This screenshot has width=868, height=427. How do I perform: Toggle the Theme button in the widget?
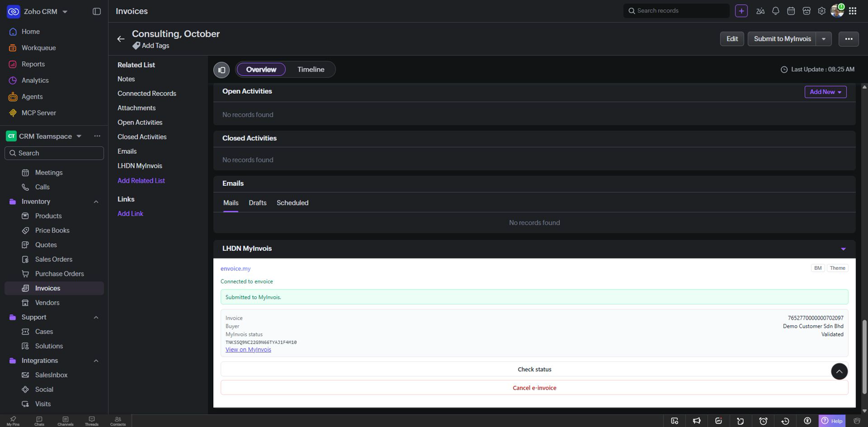click(x=837, y=268)
